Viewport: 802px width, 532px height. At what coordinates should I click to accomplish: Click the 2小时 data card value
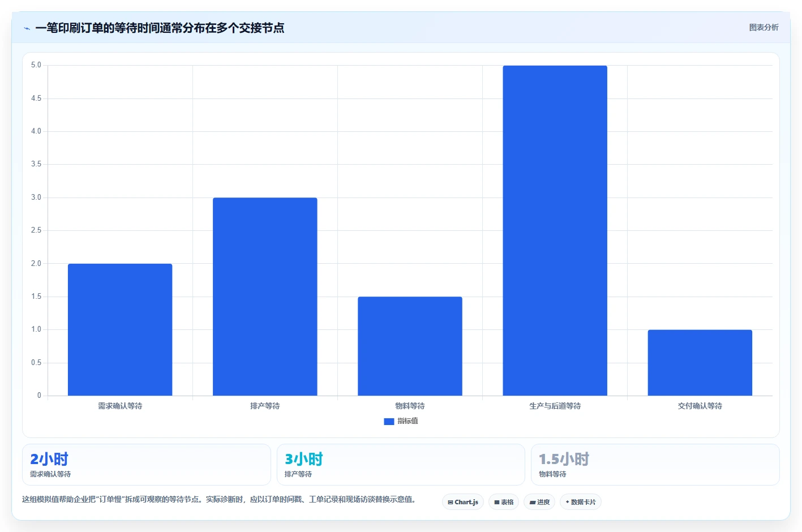pos(49,459)
